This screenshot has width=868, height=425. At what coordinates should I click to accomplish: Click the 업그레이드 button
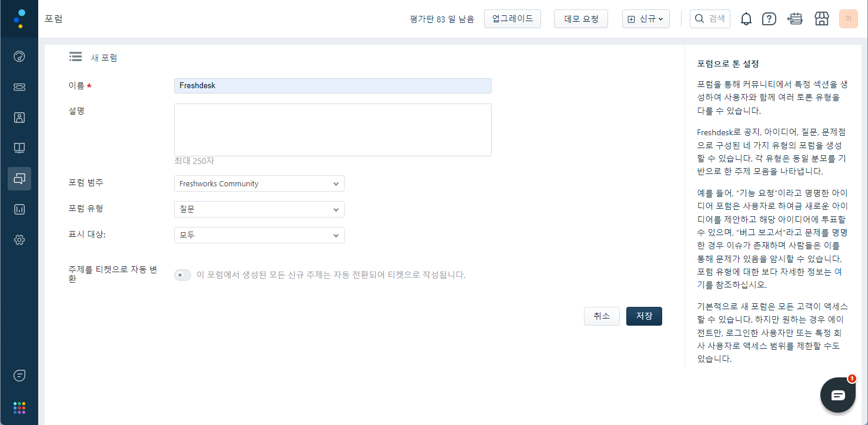pyautogui.click(x=512, y=19)
